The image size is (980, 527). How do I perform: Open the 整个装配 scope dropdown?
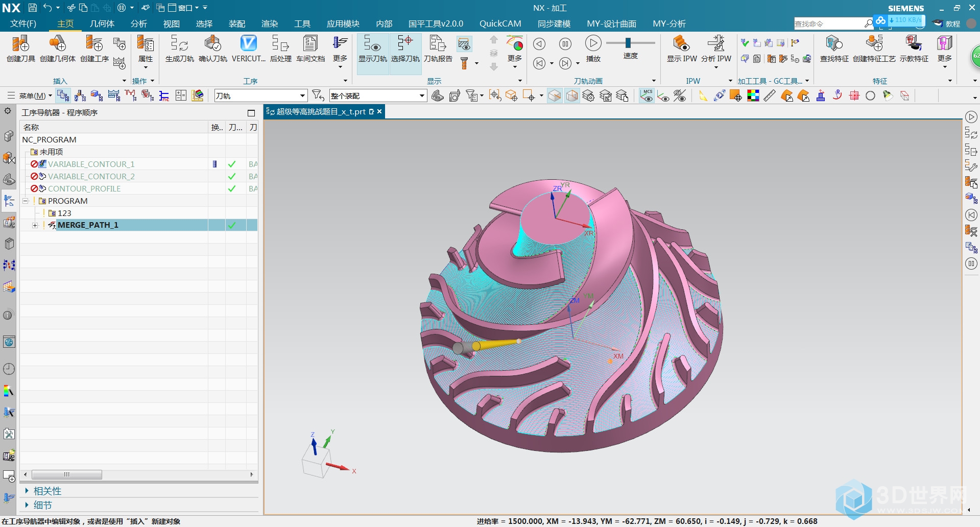tap(377, 96)
